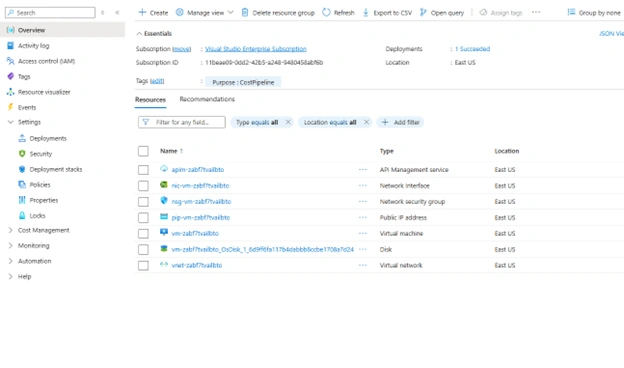Open the 1 Succeeded deployments link
Image resolution: width=624 pixels, height=368 pixels.
pyautogui.click(x=472, y=49)
